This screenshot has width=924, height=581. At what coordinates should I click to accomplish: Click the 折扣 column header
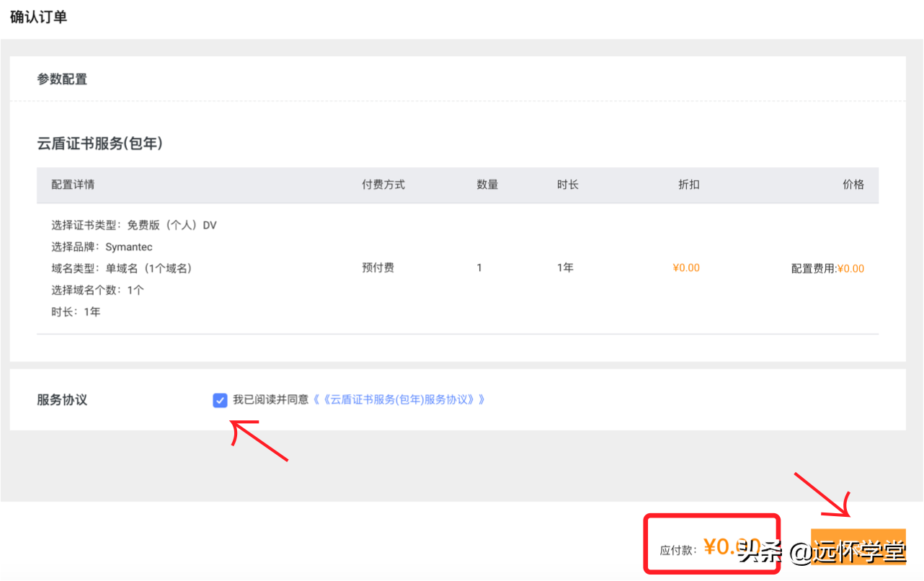688,185
